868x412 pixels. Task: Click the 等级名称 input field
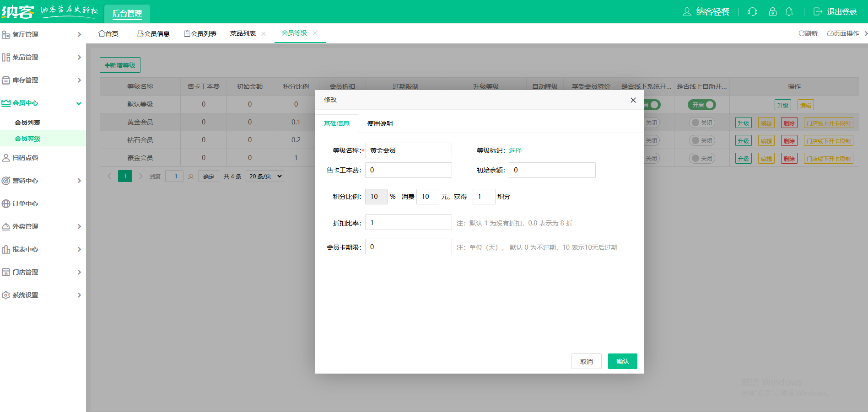point(408,150)
